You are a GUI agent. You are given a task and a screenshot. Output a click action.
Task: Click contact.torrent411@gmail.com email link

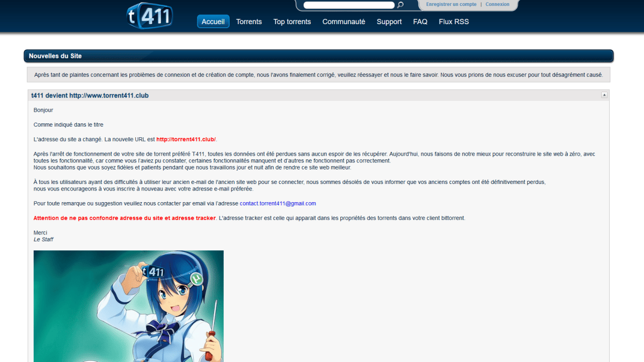click(278, 203)
